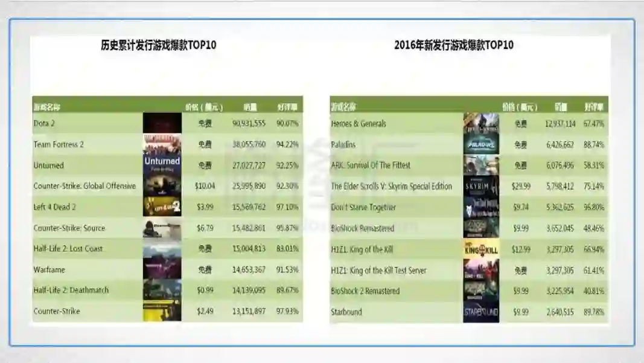Screen dimensions: 644x363
Task: Click the 2016年新发行游戏爆款TOP10 heading
Action: pyautogui.click(x=454, y=45)
